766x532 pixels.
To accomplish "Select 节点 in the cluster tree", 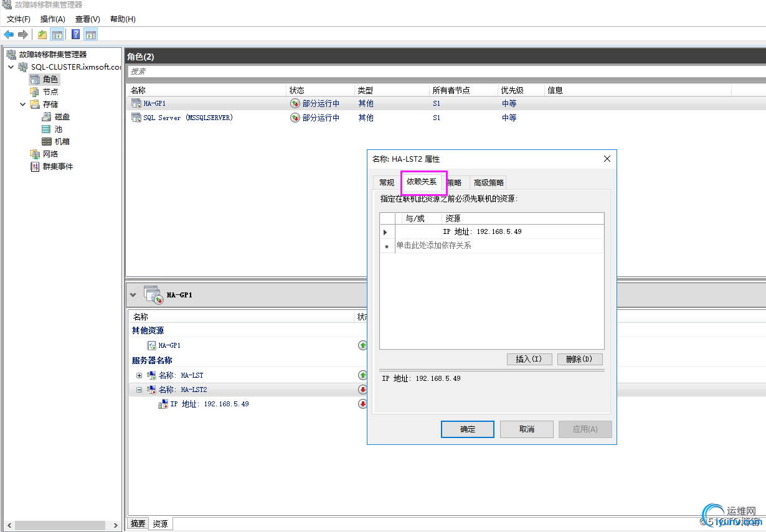I will [50, 91].
